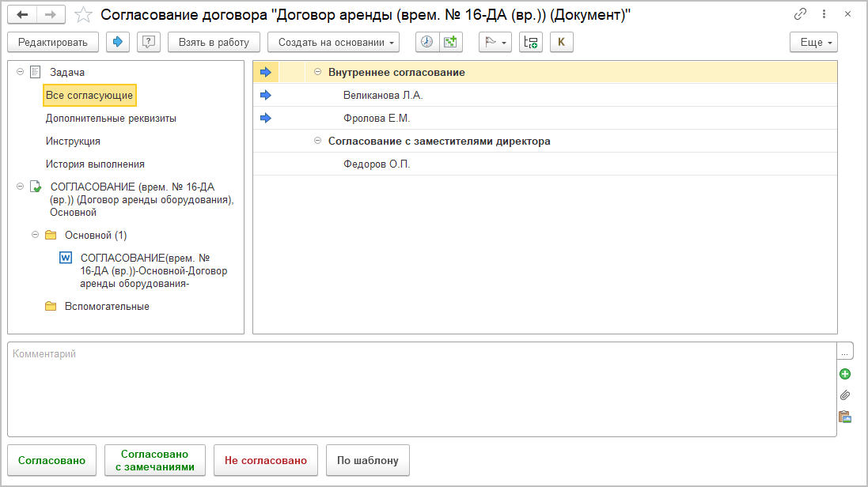Image resolution: width=868 pixels, height=487 pixels.
Task: Click the Редактировать button
Action: 53,42
